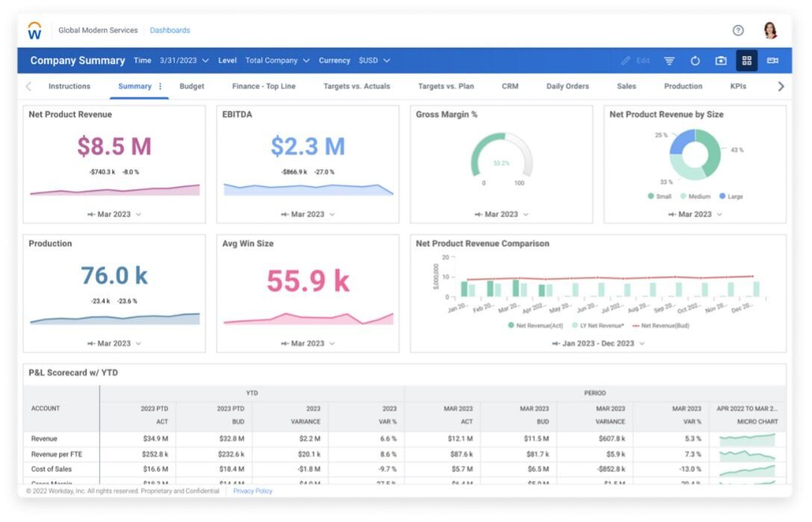Click the presentation mode icon
This screenshot has width=812, height=522.
(772, 60)
